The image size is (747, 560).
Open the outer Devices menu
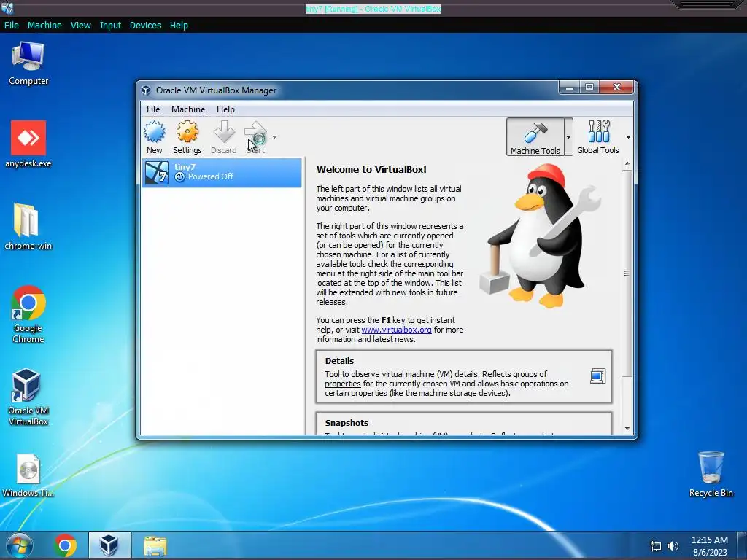tap(145, 26)
